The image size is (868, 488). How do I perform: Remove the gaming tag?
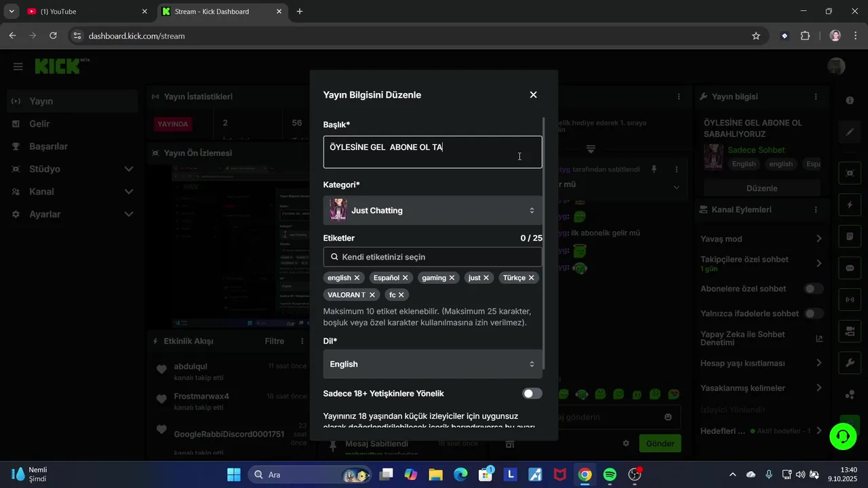pyautogui.click(x=452, y=278)
